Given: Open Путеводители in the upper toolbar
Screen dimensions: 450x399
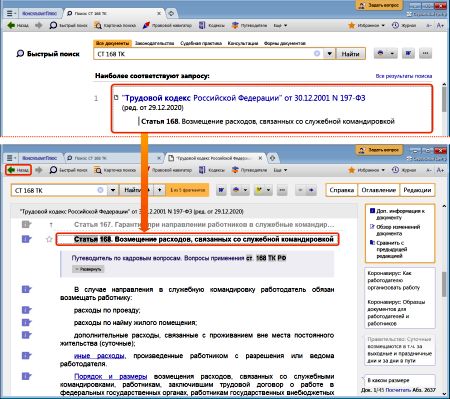Looking at the screenshot, I should (249, 25).
